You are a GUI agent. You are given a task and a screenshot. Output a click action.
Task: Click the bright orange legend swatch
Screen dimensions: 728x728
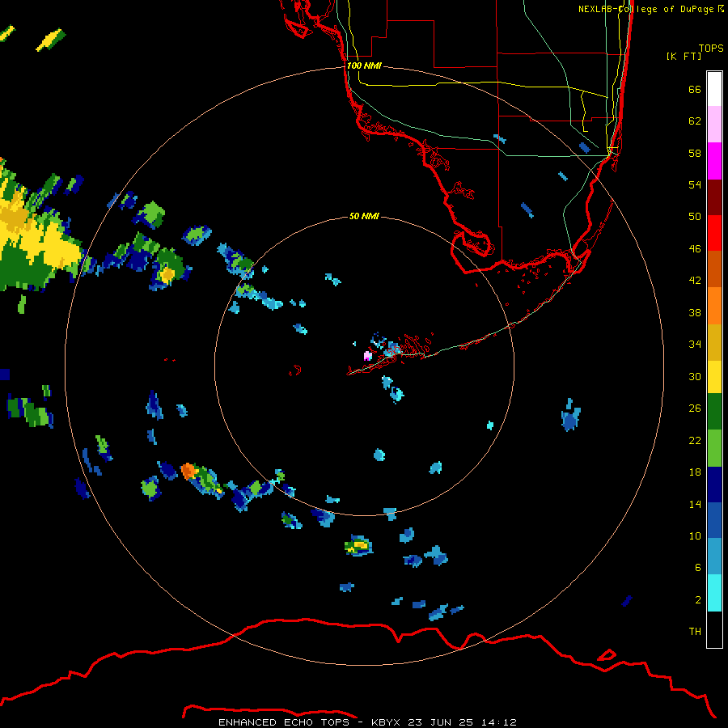pyautogui.click(x=714, y=306)
